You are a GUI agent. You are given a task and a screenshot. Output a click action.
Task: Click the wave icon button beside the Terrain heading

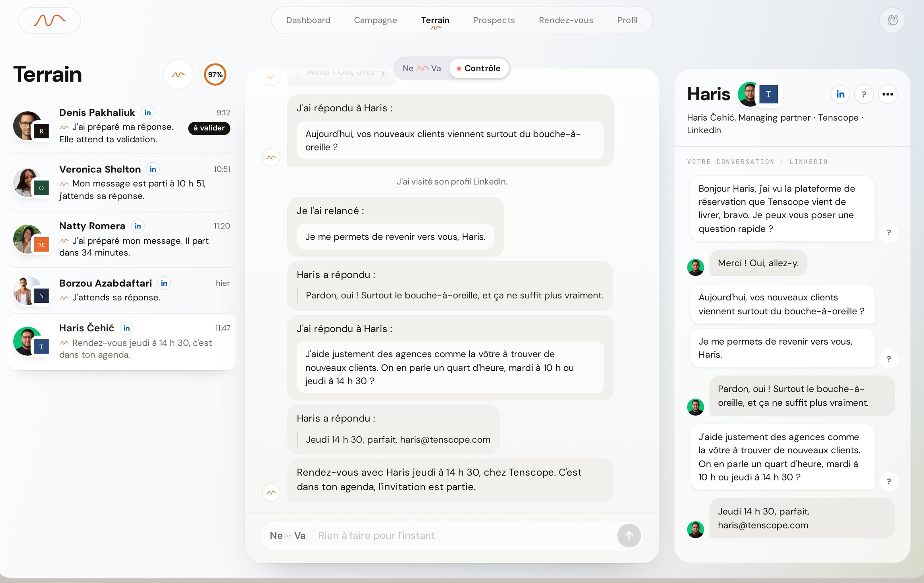[178, 74]
